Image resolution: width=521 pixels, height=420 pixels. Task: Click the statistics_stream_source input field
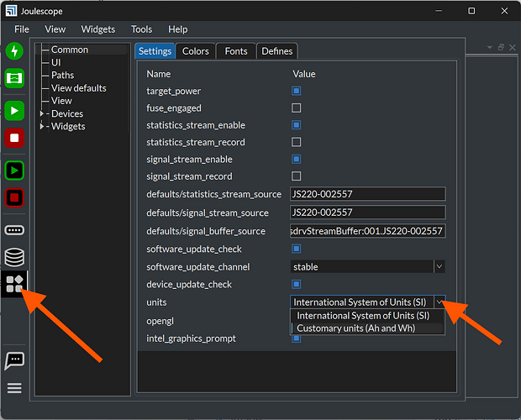click(368, 194)
